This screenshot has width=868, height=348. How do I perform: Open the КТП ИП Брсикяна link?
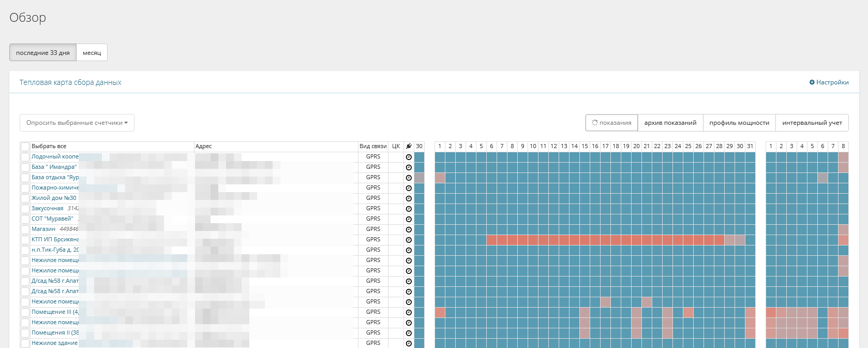55,239
